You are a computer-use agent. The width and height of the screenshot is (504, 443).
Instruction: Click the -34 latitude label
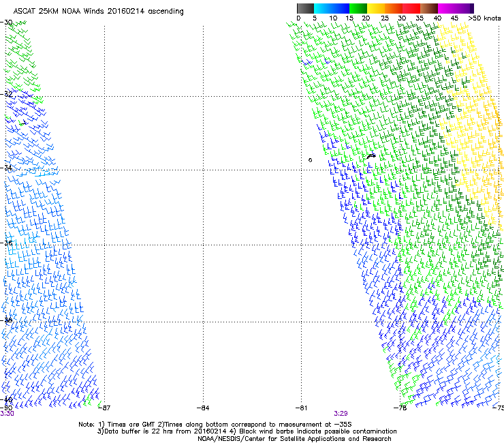(6, 168)
